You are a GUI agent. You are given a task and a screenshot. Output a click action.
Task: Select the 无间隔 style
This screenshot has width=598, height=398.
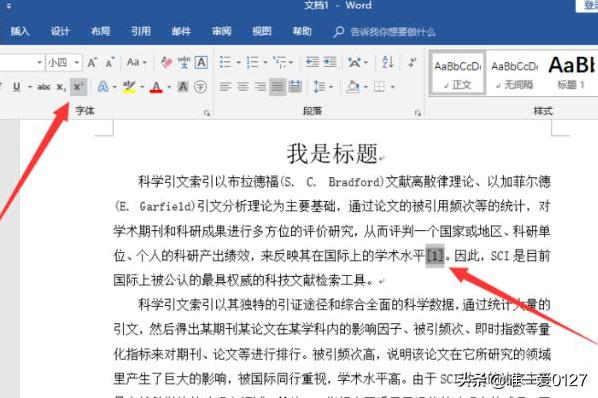coord(514,74)
